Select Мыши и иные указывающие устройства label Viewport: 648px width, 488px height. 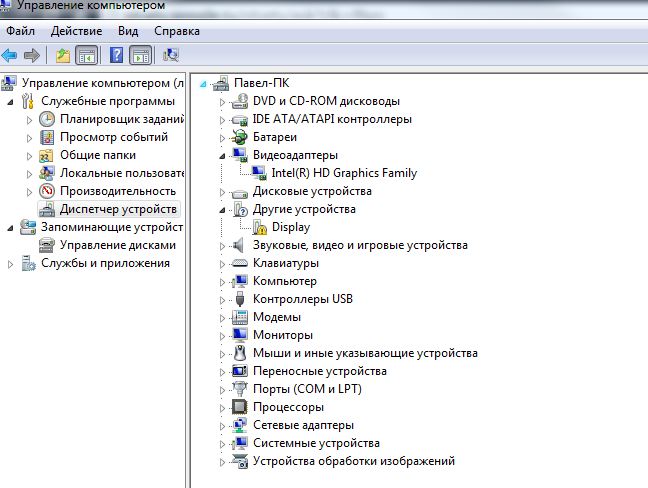tap(365, 353)
